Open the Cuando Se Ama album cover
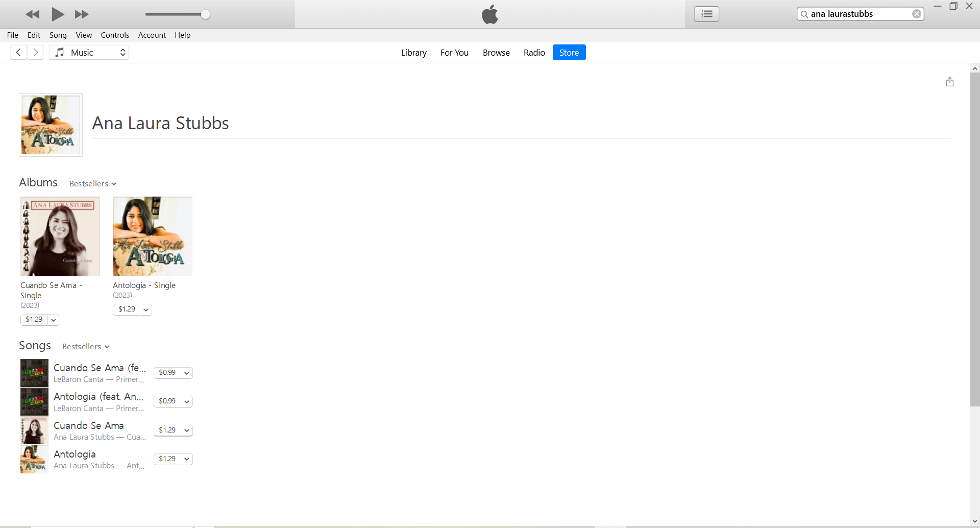Image resolution: width=980 pixels, height=528 pixels. 60,236
